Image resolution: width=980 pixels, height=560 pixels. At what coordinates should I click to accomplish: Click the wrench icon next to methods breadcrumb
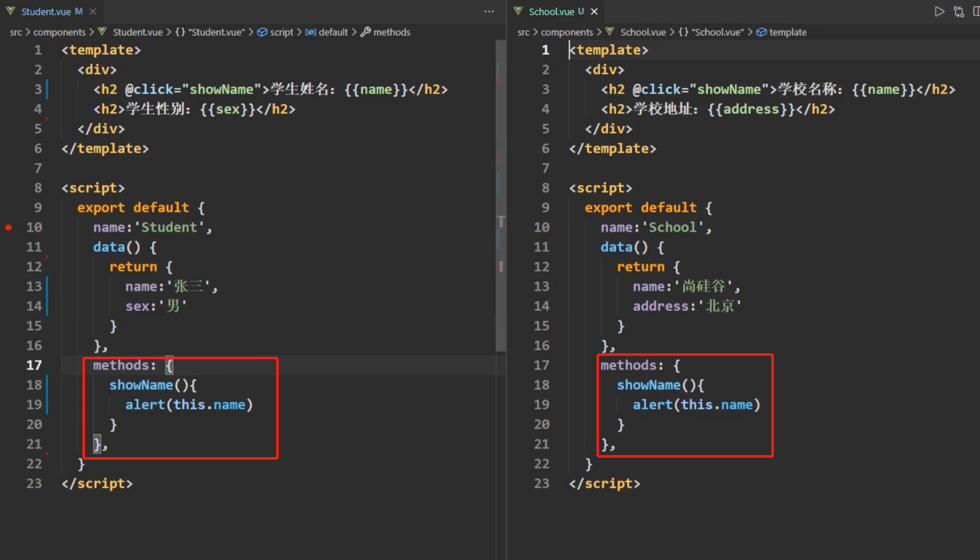pos(366,32)
